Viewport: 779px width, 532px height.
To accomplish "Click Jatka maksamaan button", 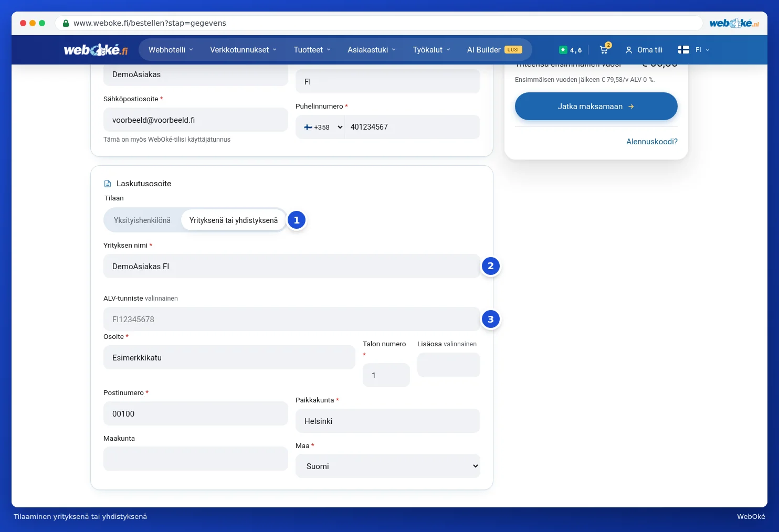I will click(596, 107).
